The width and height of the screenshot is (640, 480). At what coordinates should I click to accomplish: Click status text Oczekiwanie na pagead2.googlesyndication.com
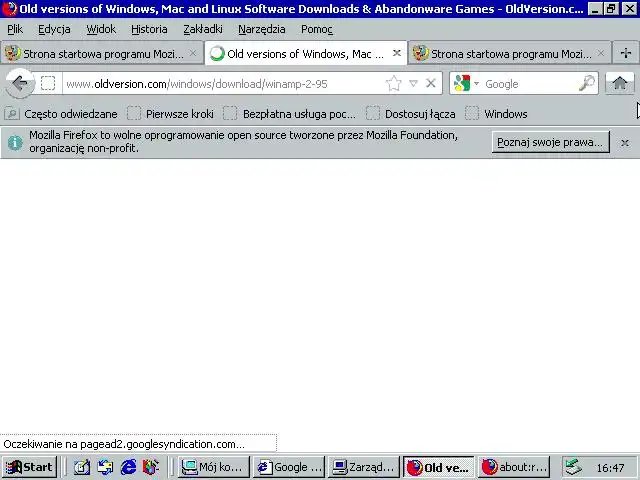coord(124,444)
